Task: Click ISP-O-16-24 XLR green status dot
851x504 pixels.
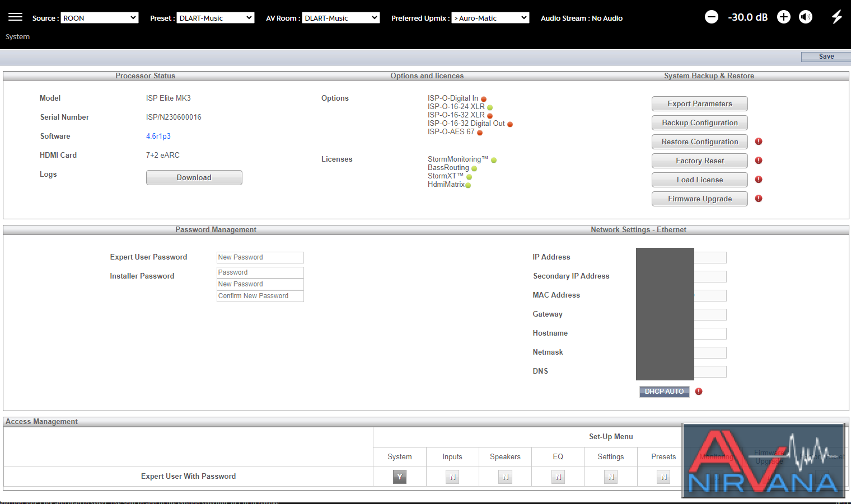Action: click(490, 107)
